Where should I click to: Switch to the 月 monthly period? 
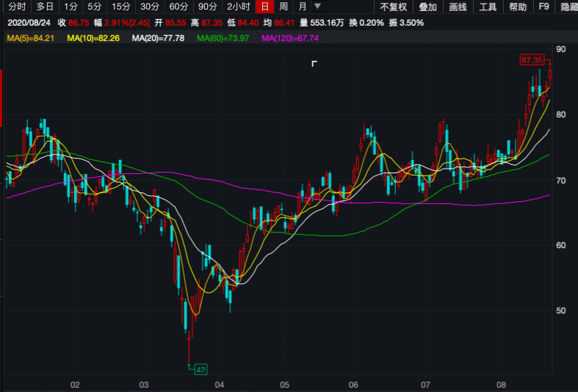pos(302,7)
